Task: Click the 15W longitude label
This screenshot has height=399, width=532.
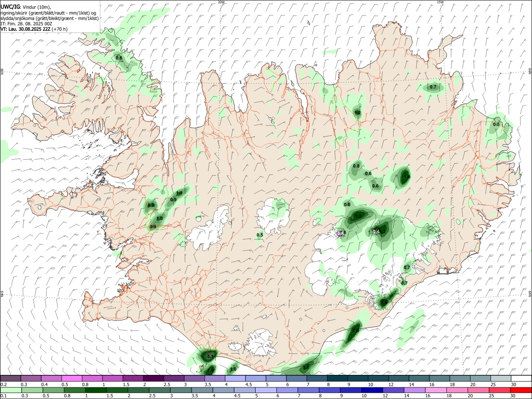Action: [x=440, y=2]
